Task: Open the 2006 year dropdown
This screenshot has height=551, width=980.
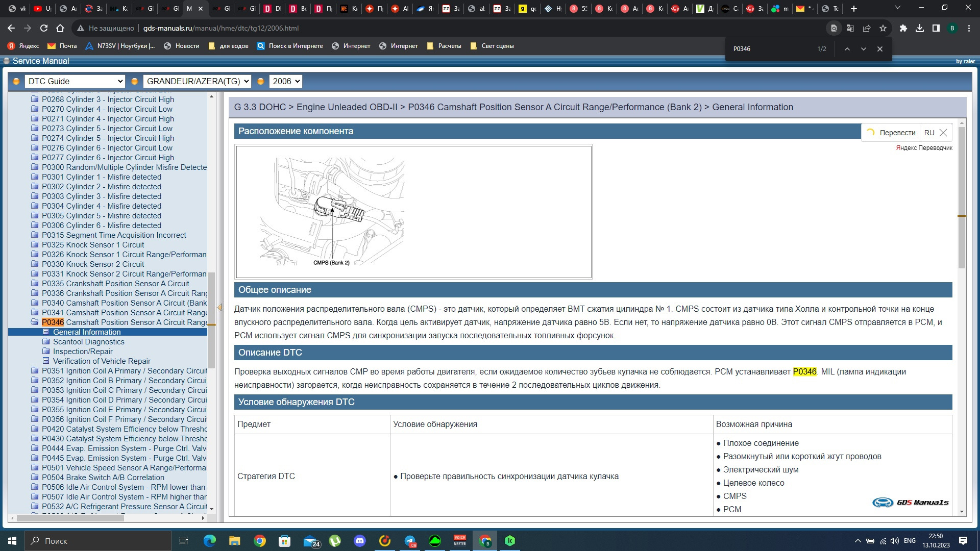Action: pos(285,81)
